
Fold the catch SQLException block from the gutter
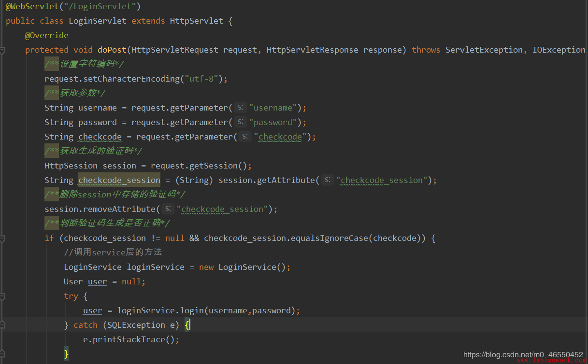coord(2,325)
